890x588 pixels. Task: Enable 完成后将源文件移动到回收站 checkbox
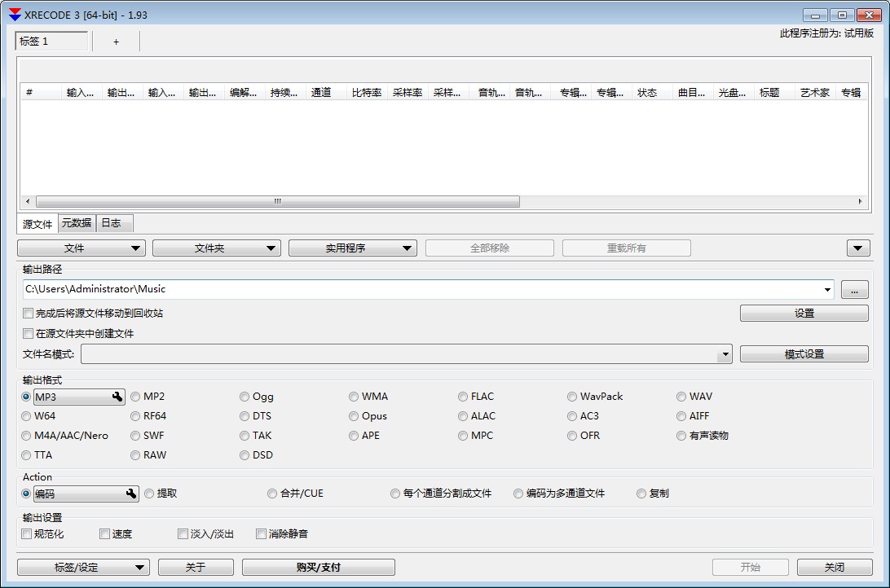[x=29, y=314]
